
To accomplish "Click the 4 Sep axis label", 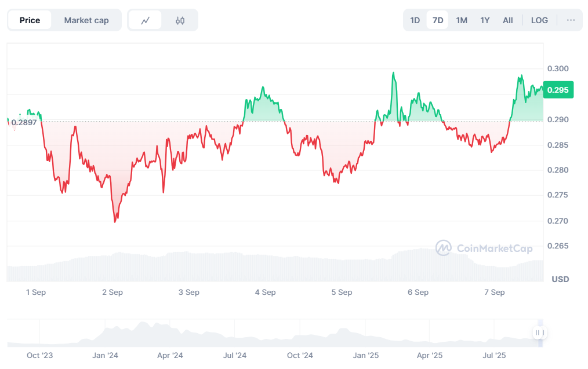I will tap(265, 293).
